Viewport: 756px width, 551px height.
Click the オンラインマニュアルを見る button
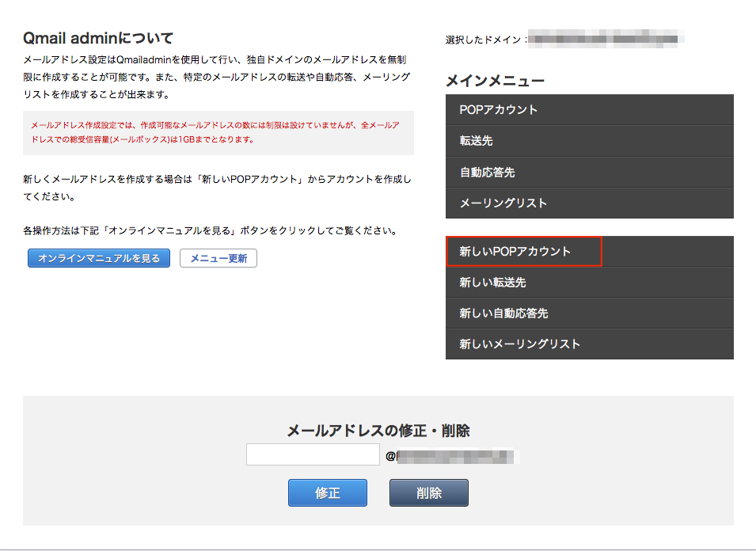tap(99, 258)
